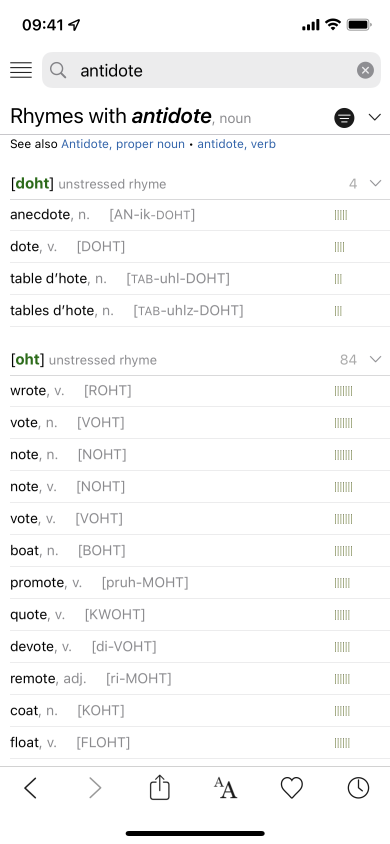Open the antidote, verb link
The width and height of the screenshot is (390, 844).
pyautogui.click(x=237, y=144)
